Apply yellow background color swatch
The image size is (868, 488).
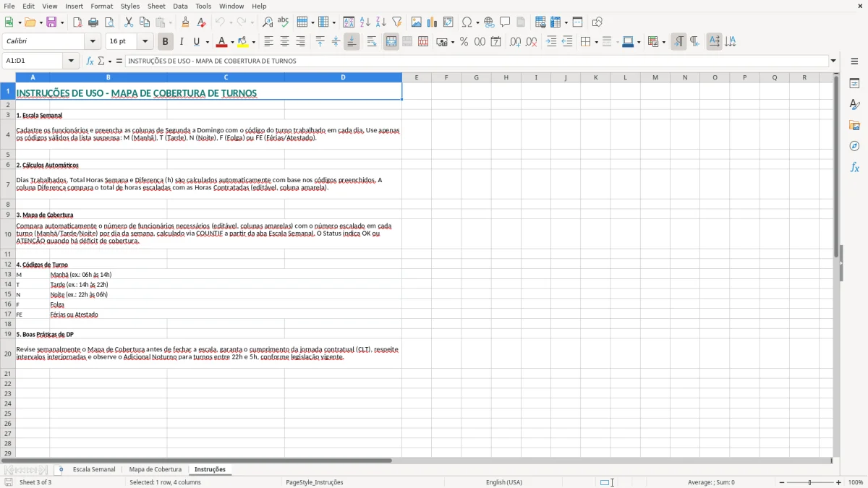click(x=243, y=42)
